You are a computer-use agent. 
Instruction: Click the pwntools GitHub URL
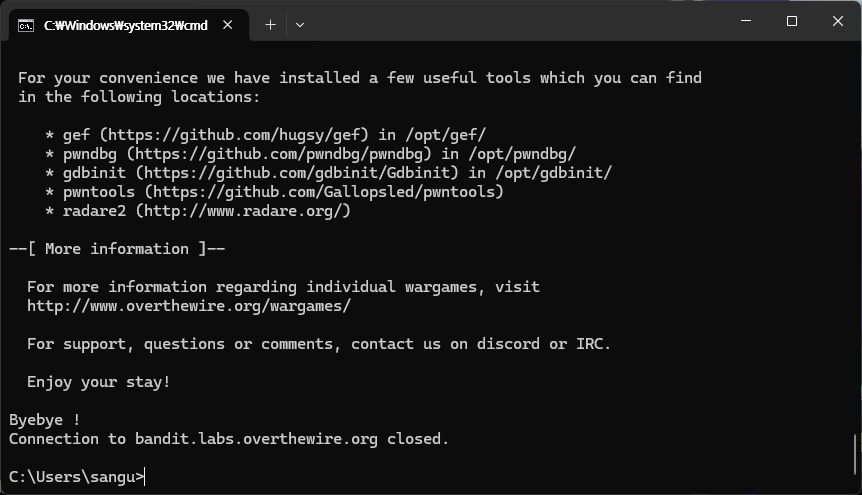coord(324,192)
